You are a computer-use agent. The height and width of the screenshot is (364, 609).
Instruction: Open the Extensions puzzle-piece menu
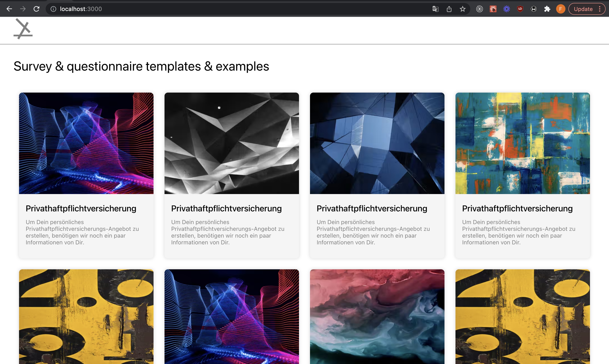point(547,9)
